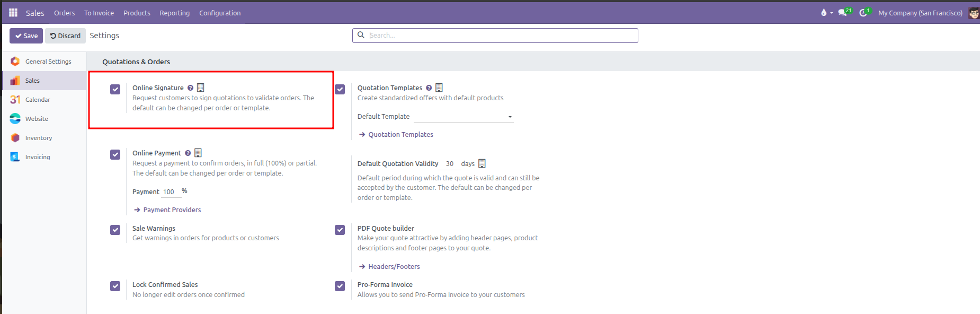980x314 pixels.
Task: Disable Lock Confirmed Sales checkbox
Action: click(115, 286)
